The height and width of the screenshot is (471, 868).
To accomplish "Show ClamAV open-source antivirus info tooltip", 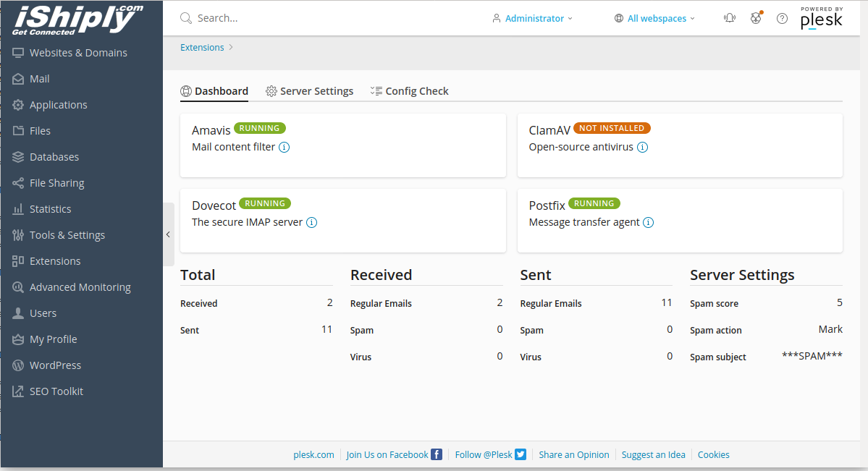I will click(642, 147).
